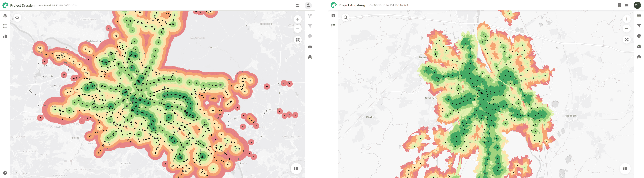Viewport: 644px width, 178px height.
Task: Switch basemap using Dresden map button
Action: [x=296, y=168]
